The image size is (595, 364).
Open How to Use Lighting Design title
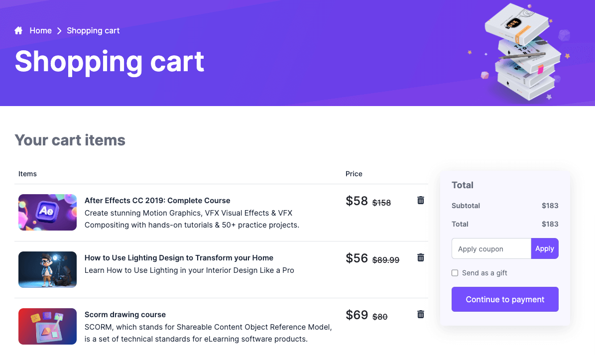coord(179,258)
